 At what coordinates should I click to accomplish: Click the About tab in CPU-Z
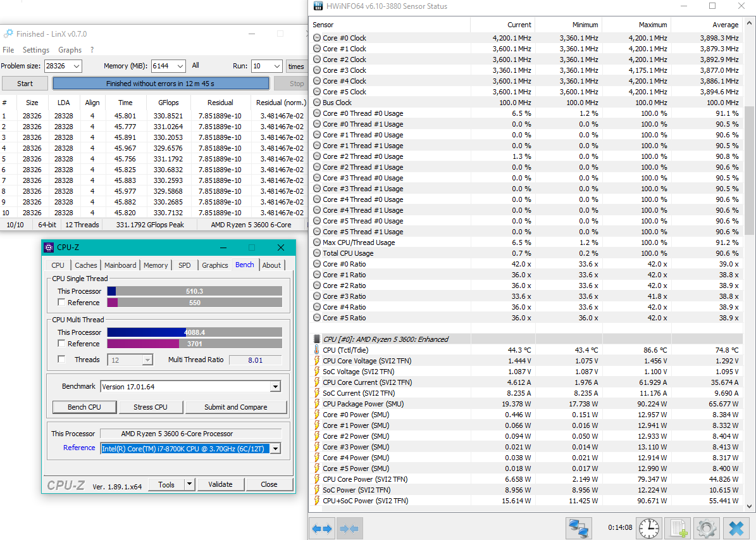click(x=271, y=265)
